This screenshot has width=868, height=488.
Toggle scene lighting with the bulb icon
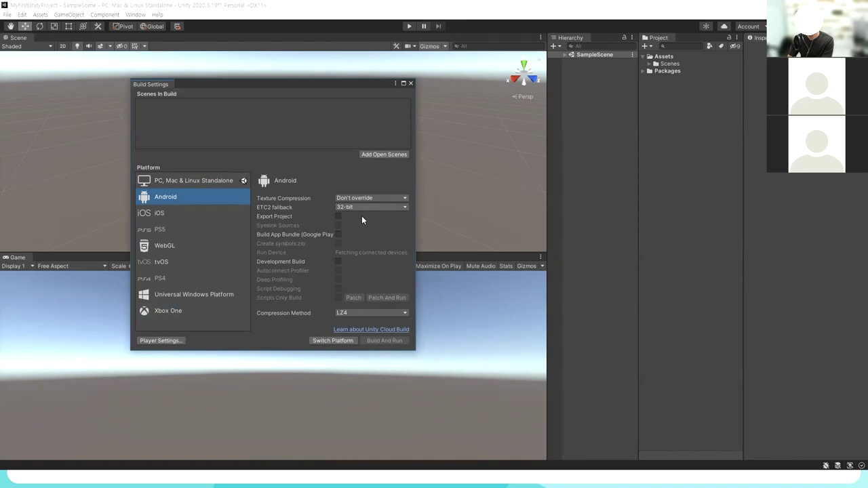point(77,46)
